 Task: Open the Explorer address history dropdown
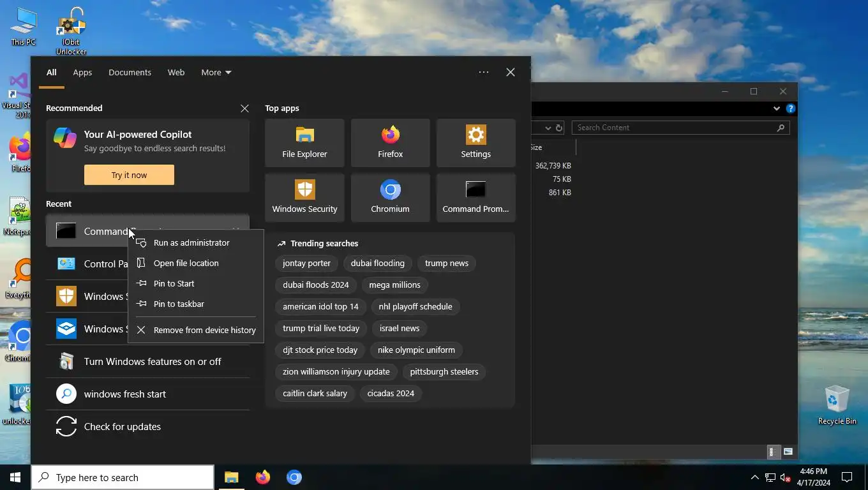pos(548,128)
